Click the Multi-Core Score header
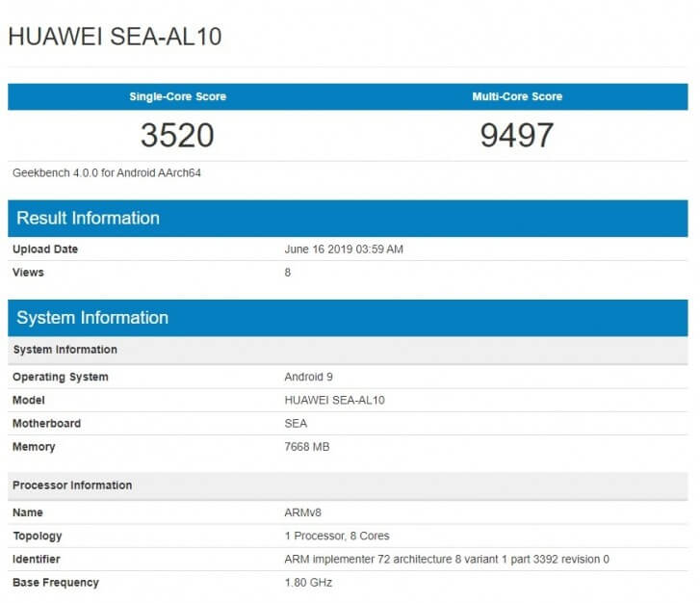The image size is (700, 603). click(517, 96)
